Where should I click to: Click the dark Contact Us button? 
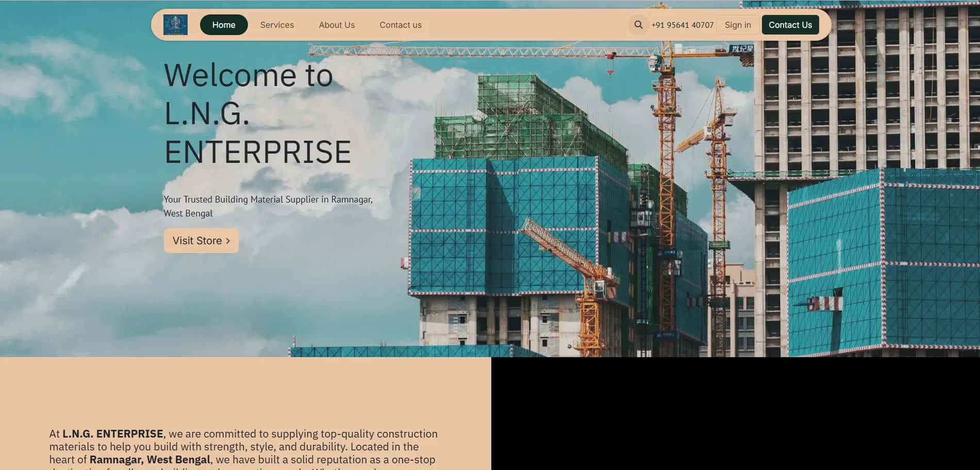coord(790,25)
